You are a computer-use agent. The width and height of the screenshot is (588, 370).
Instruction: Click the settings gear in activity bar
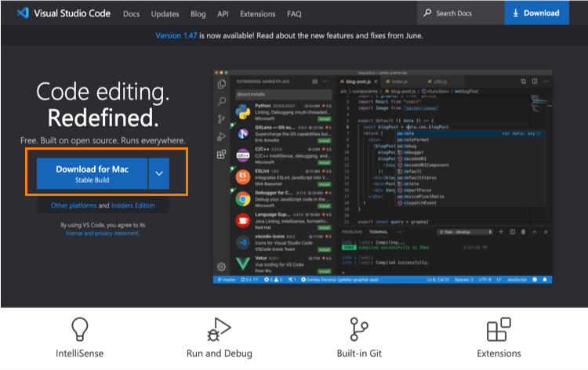[x=222, y=267]
